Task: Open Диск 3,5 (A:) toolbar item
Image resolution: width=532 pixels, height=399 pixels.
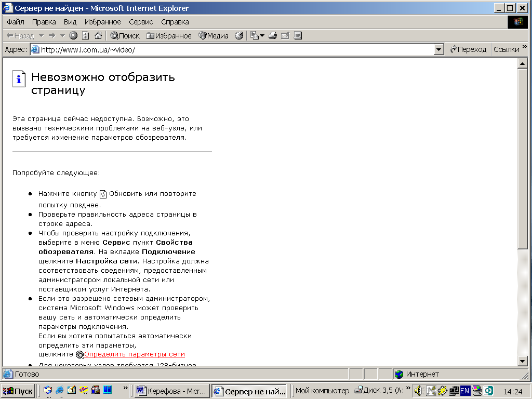Action: click(x=379, y=391)
